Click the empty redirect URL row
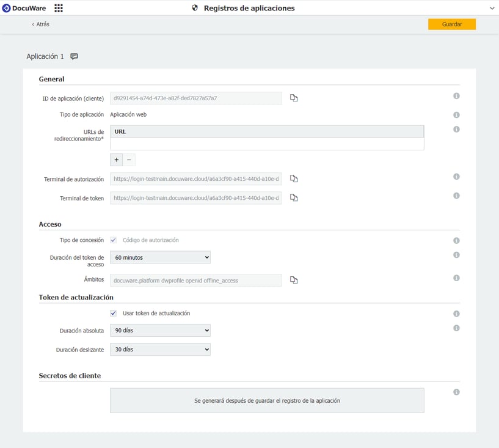Viewport: 499px width, 448px height. pos(266,144)
